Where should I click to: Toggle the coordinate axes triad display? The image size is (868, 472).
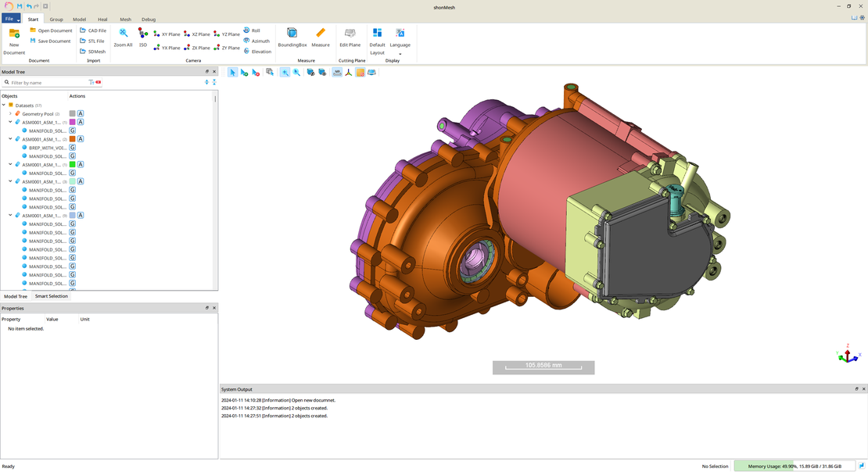(349, 73)
